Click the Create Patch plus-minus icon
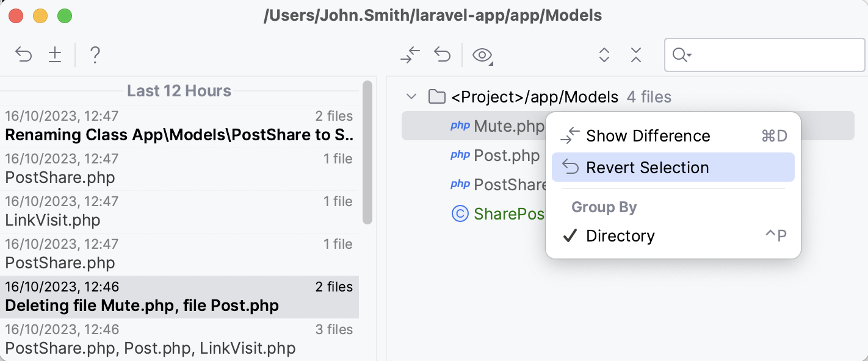The image size is (868, 361). click(x=55, y=55)
